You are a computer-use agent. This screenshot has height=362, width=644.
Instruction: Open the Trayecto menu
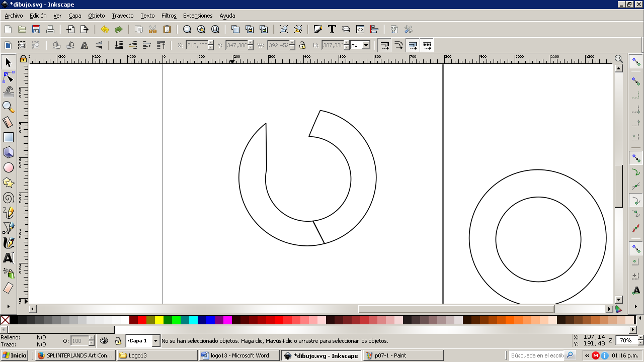click(123, 16)
